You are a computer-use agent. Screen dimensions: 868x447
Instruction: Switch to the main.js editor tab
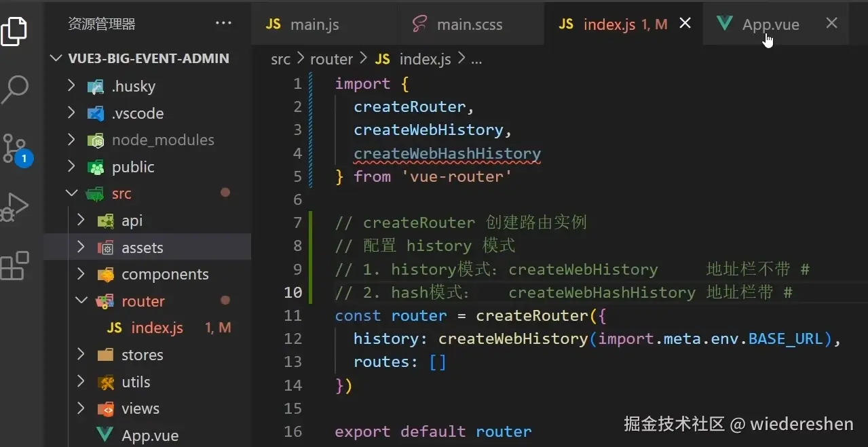coord(324,24)
